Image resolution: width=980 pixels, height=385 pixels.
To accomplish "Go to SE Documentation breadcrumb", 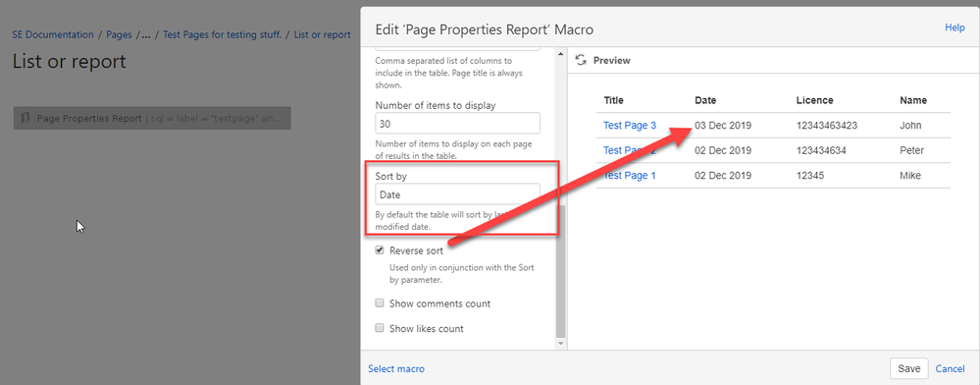I will point(53,34).
